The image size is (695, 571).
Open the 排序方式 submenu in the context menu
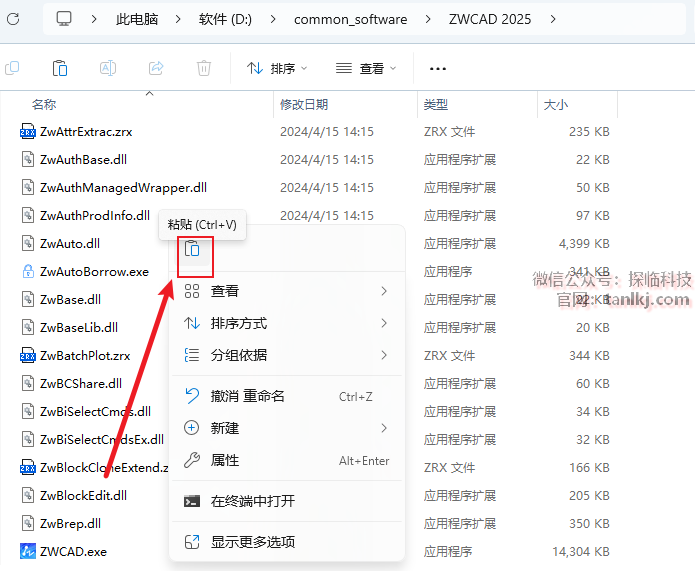[287, 323]
